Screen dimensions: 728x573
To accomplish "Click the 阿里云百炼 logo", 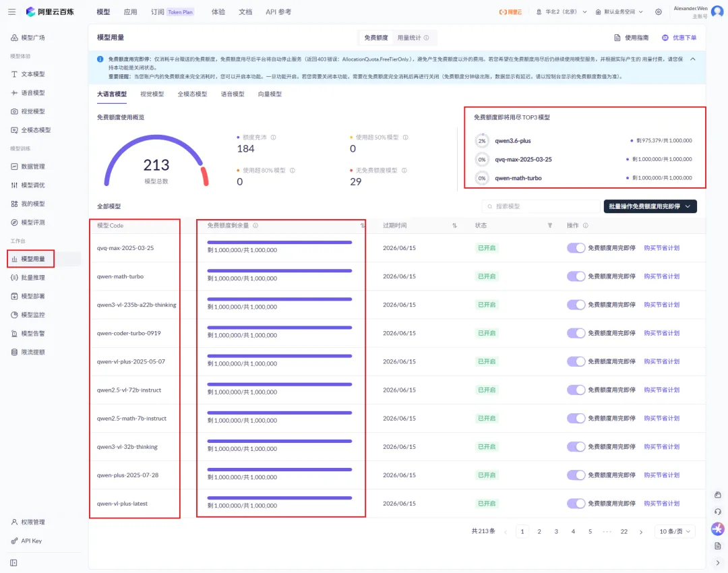I will click(50, 12).
